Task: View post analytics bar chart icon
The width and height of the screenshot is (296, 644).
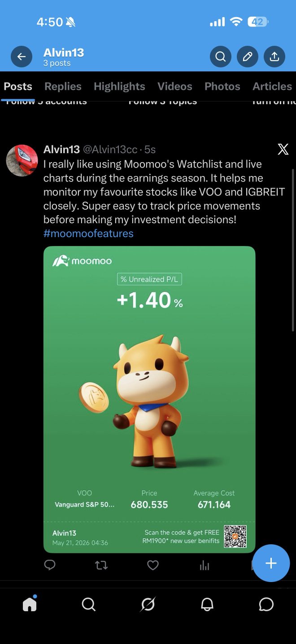Action: pyautogui.click(x=205, y=565)
